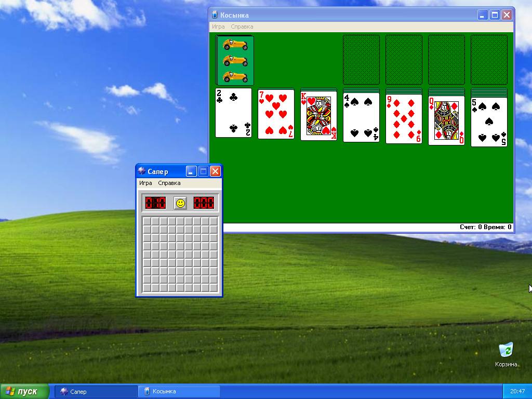This screenshot has height=399, width=532.
Task: Uncover the bottom-right Minesweeper cell
Action: click(x=214, y=288)
